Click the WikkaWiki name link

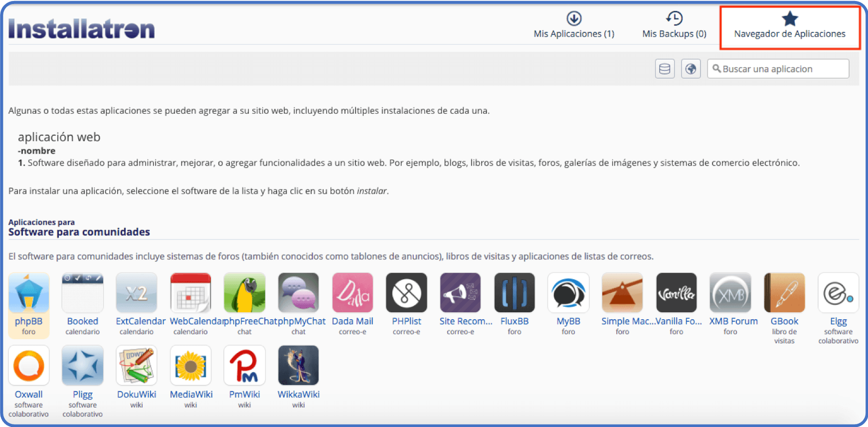[x=299, y=394]
